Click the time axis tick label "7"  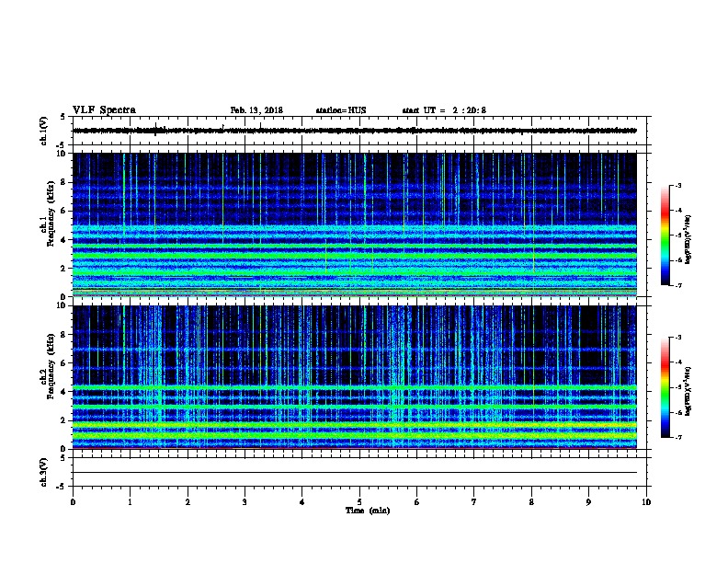click(x=474, y=502)
